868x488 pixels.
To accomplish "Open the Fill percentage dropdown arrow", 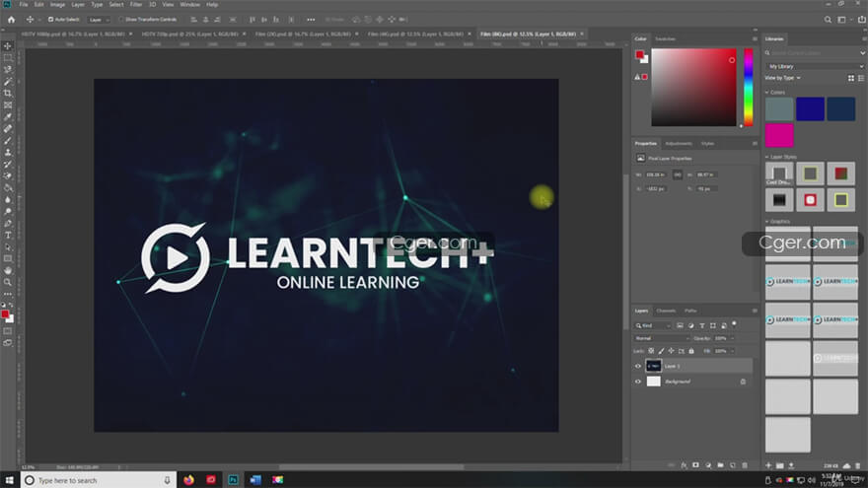I will (x=732, y=351).
